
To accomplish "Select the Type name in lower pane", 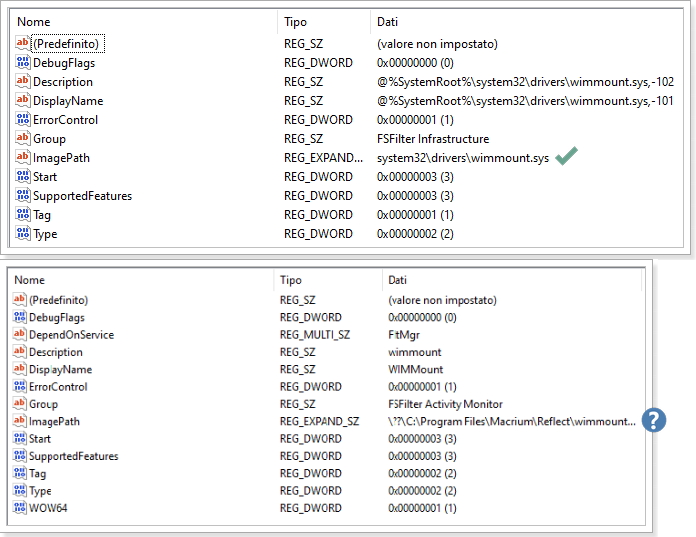I will pyautogui.click(x=40, y=491).
